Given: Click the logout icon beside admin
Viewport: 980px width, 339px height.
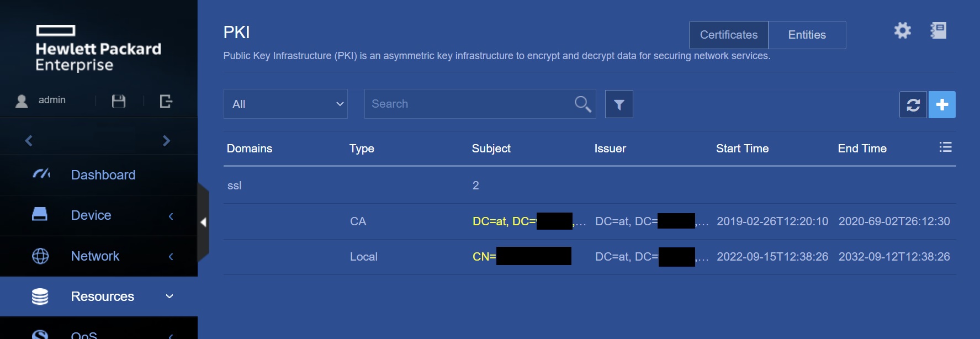Looking at the screenshot, I should (x=166, y=101).
